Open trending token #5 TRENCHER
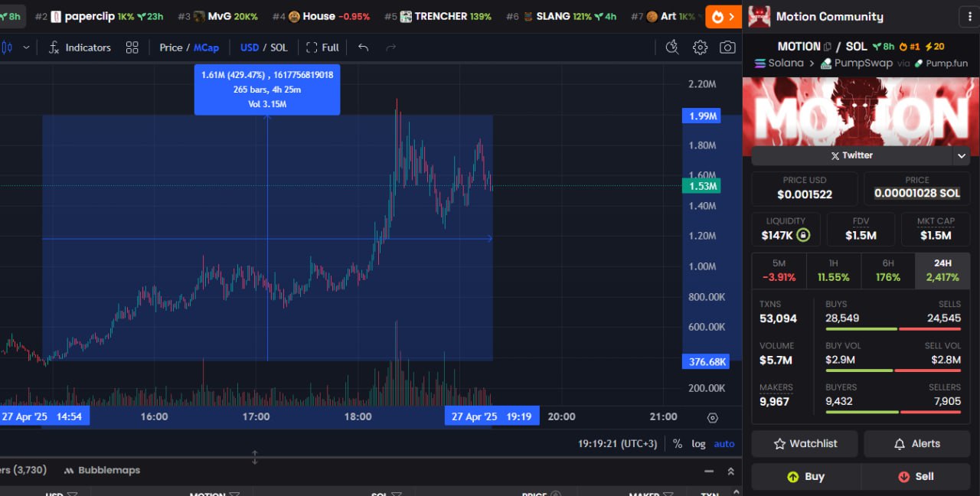 (x=438, y=16)
